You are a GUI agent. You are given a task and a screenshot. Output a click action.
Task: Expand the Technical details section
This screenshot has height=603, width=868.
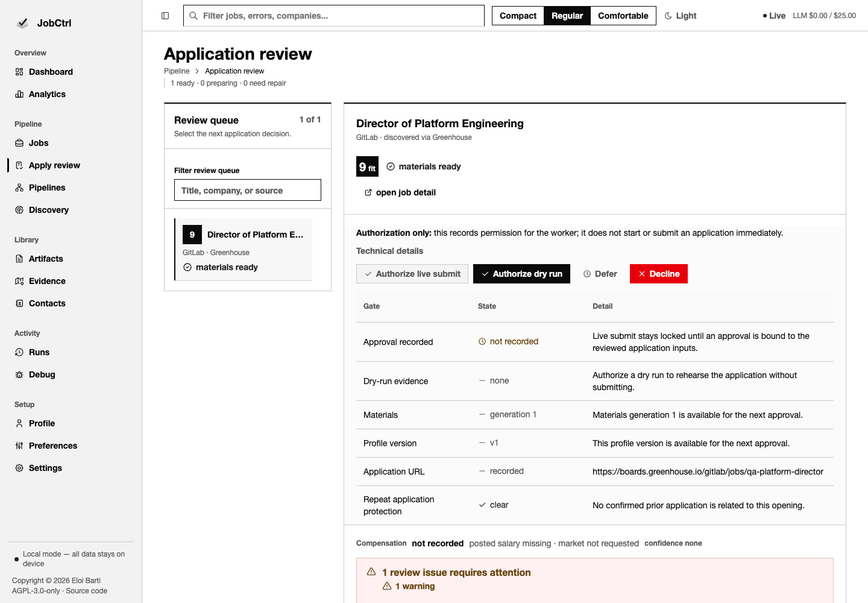tap(389, 251)
